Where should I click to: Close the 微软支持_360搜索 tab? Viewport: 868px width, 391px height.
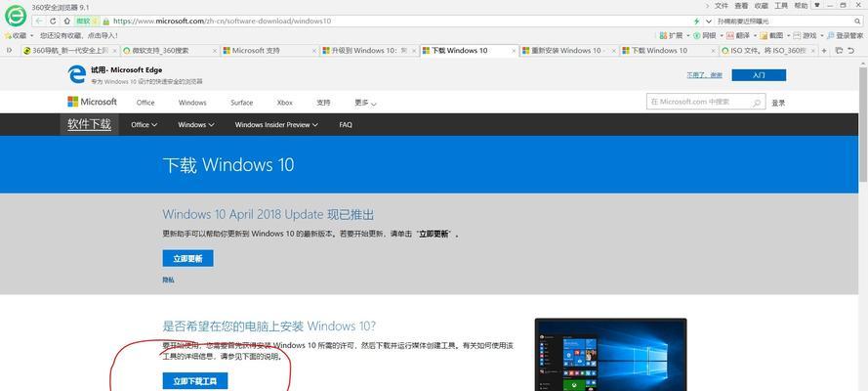[215, 51]
